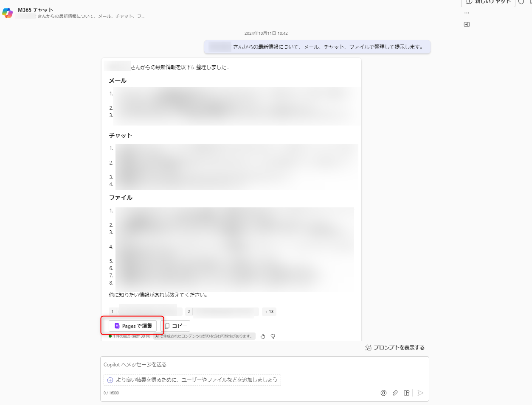Copy the response with コピー button

click(x=176, y=326)
